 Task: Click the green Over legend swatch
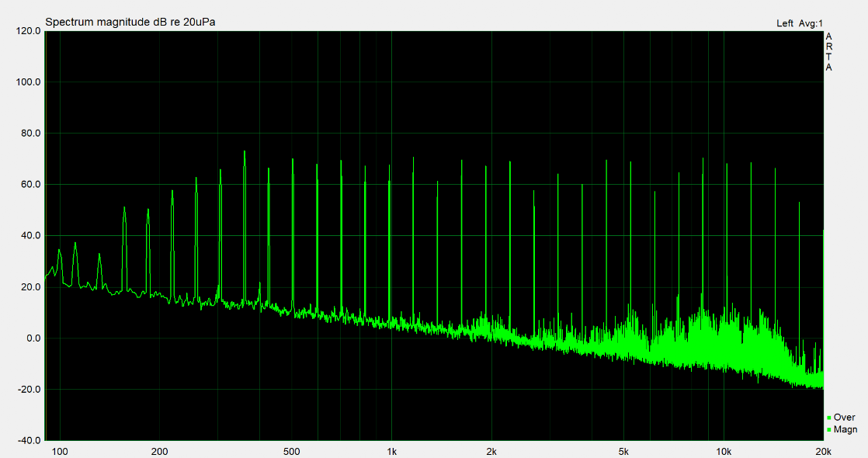(828, 418)
